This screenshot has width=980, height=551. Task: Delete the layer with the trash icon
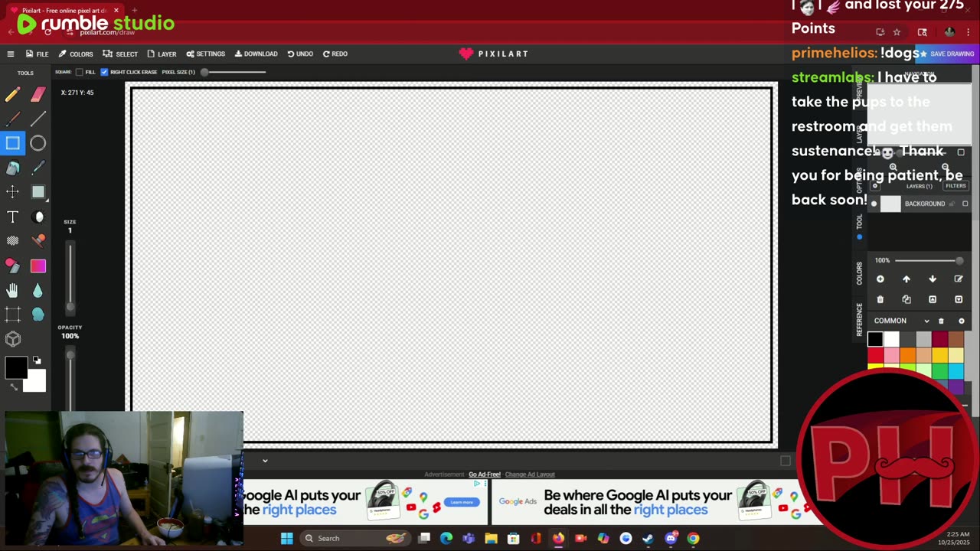click(880, 299)
